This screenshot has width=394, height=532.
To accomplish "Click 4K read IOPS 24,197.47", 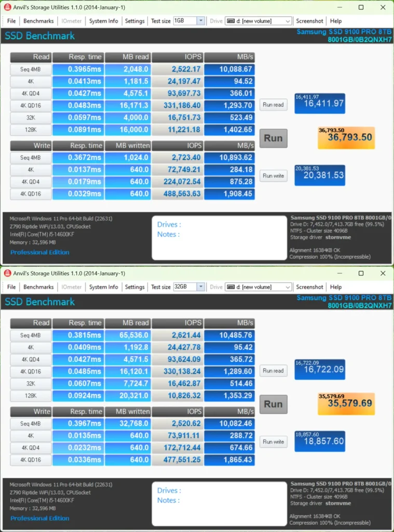I will tap(178, 82).
